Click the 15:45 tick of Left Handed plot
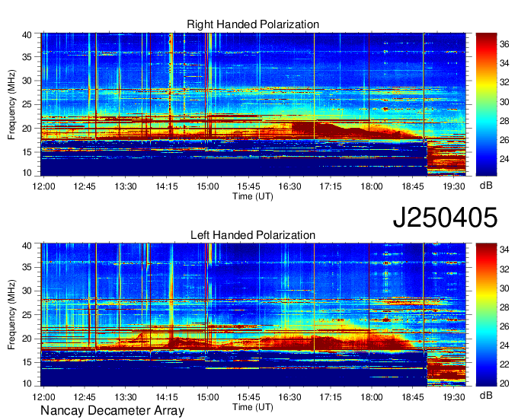Image resolution: width=518 pixels, height=420 pixels. tap(248, 397)
